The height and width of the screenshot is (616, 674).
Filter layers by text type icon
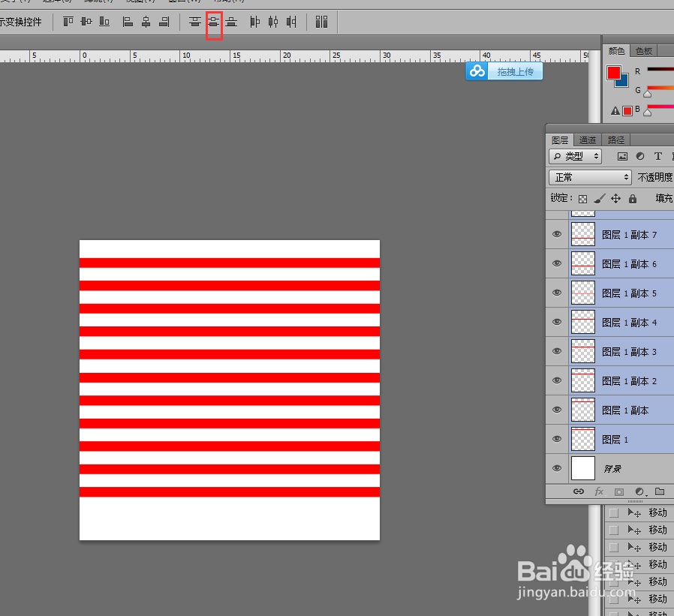click(x=658, y=156)
